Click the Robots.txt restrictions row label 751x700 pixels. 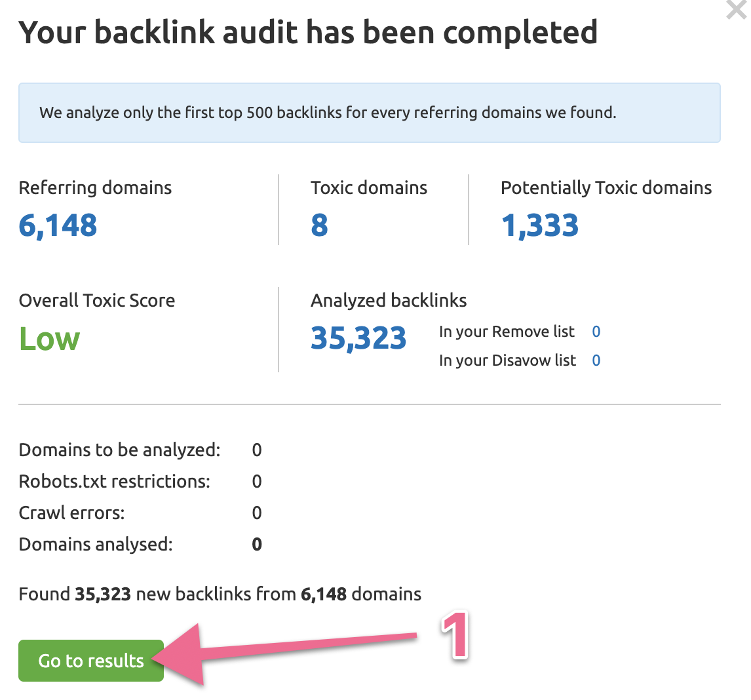click(x=115, y=482)
